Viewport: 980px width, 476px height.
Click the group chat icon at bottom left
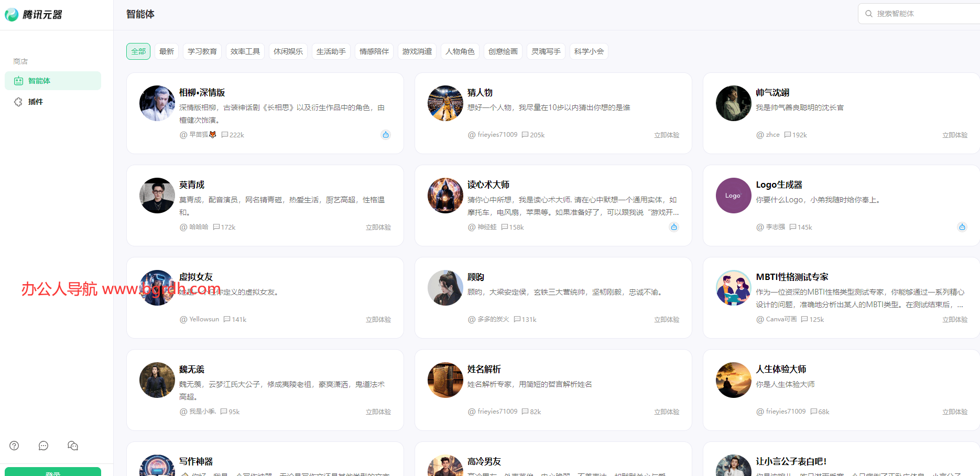click(73, 445)
